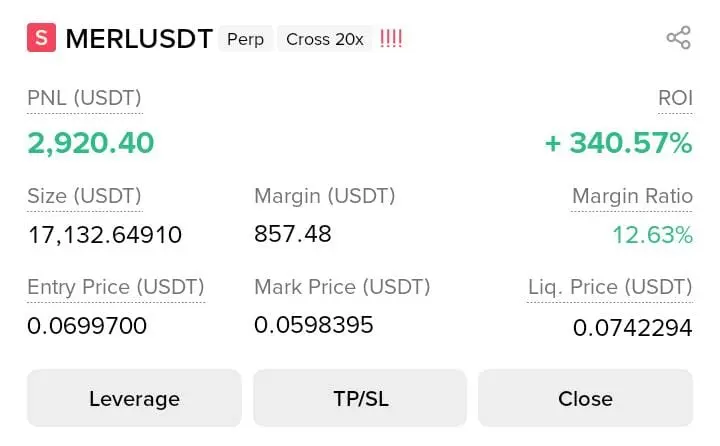Click the share icon
Viewport: 720px width, 446px height.
(678, 39)
